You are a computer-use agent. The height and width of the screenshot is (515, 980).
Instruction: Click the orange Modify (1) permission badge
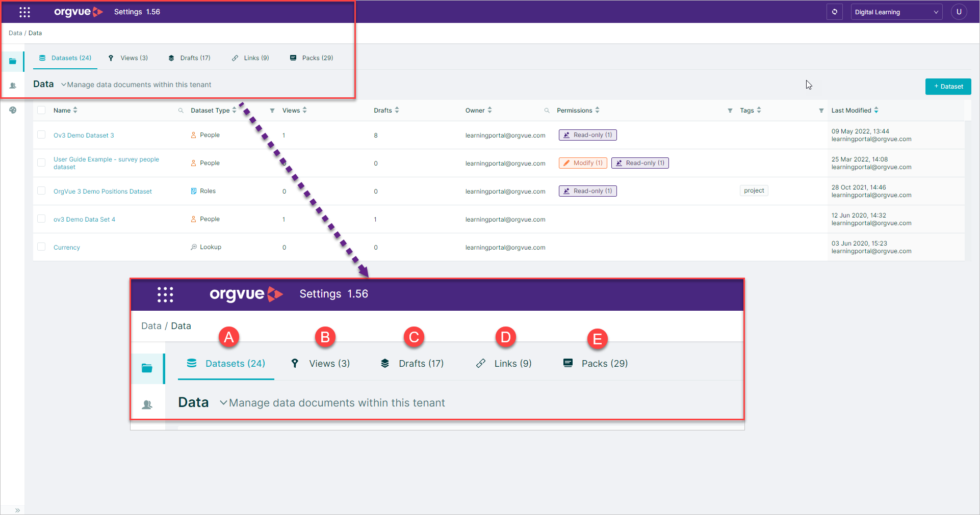(583, 163)
